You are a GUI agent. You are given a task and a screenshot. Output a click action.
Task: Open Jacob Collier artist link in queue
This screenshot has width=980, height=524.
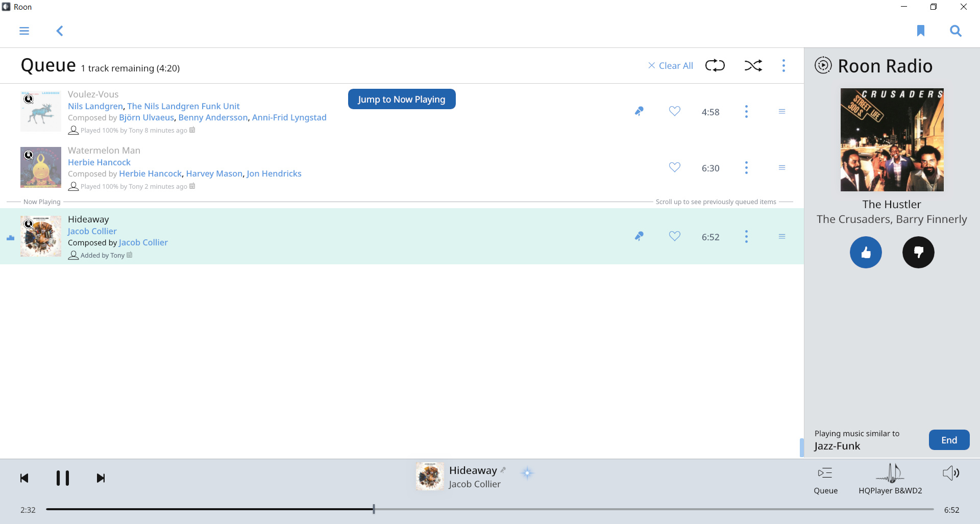[x=92, y=231]
